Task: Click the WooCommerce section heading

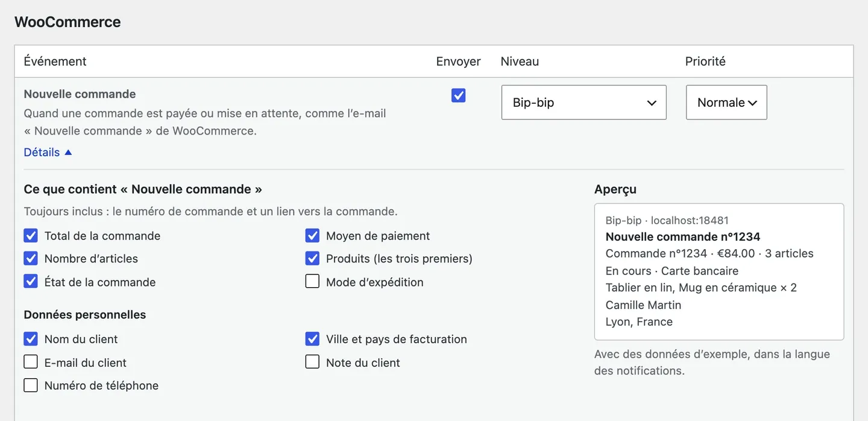Action: pos(68,22)
